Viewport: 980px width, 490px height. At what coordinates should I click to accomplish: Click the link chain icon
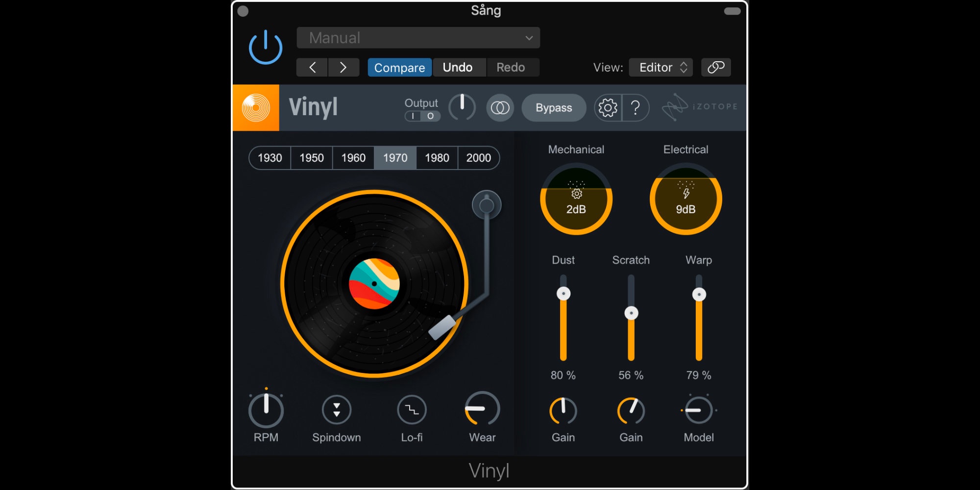pyautogui.click(x=716, y=67)
